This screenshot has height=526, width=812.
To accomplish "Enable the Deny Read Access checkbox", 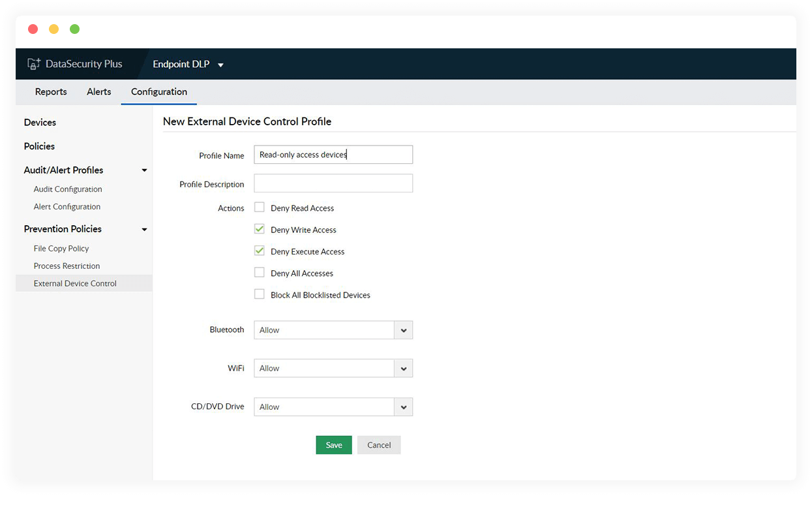I will [259, 208].
